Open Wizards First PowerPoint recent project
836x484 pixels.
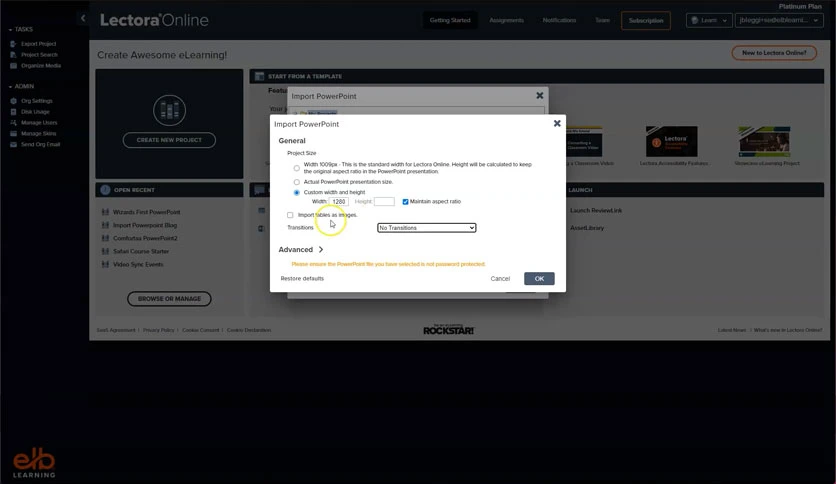tap(147, 212)
